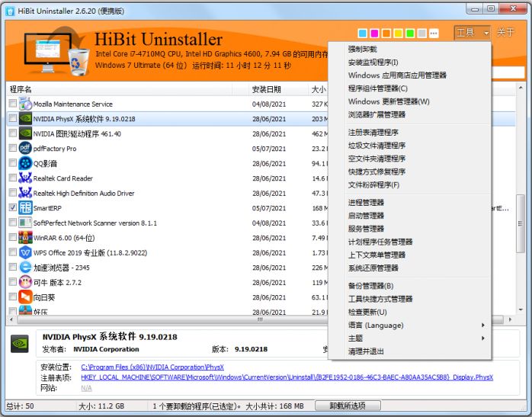Click the QQ影音 app icon
Screen dimensions: 532x417
25,163
